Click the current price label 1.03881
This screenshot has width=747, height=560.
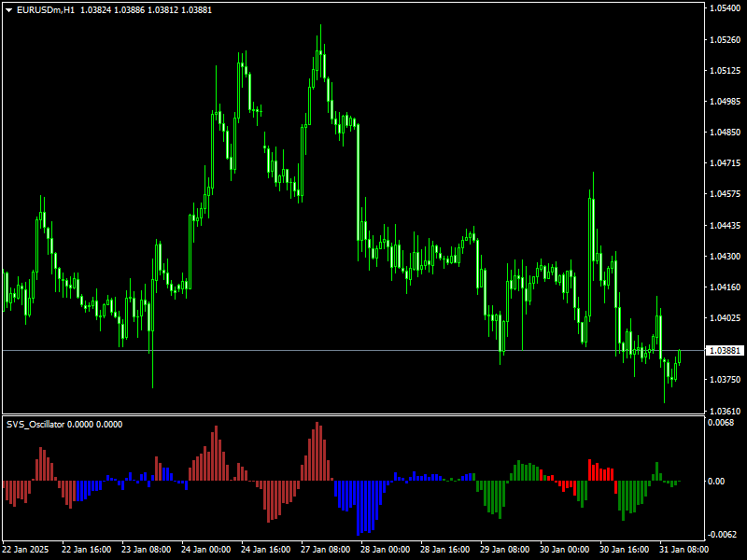pyautogui.click(x=726, y=351)
